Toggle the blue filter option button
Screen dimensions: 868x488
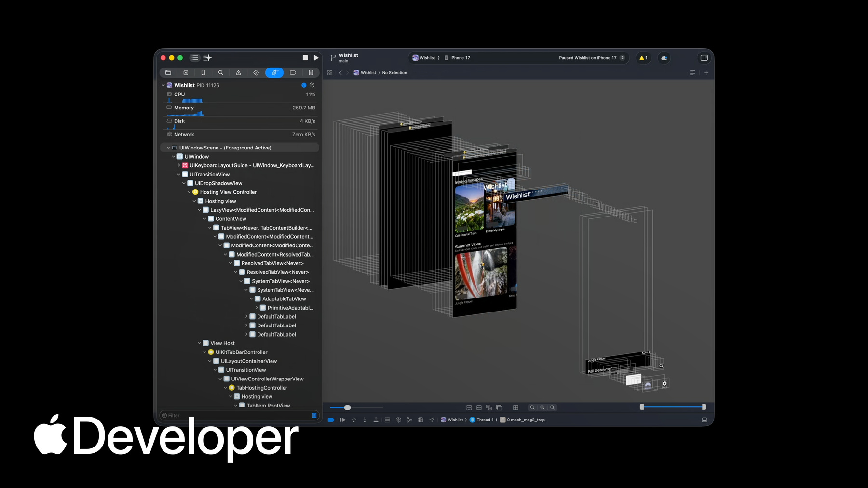click(314, 416)
